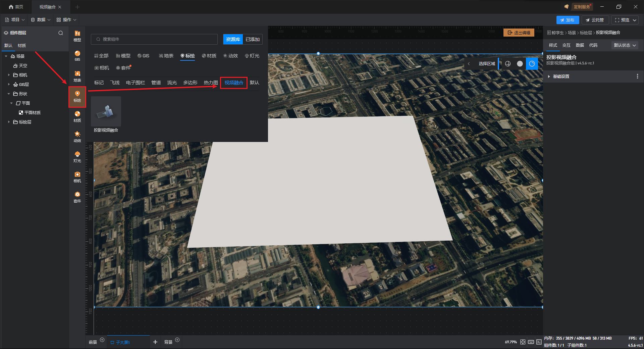The image size is (644, 349).
Task: Click the 相机 (Camera) sidebar icon
Action: click(x=77, y=177)
